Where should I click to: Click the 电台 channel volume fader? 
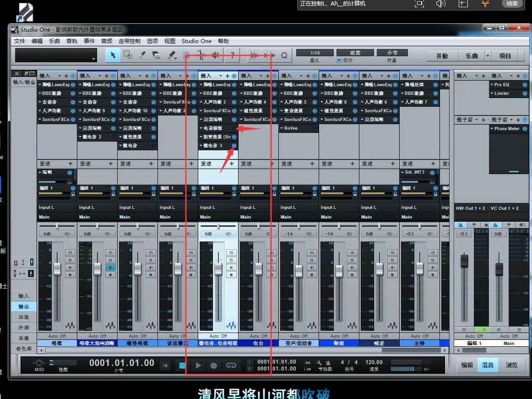(259, 268)
